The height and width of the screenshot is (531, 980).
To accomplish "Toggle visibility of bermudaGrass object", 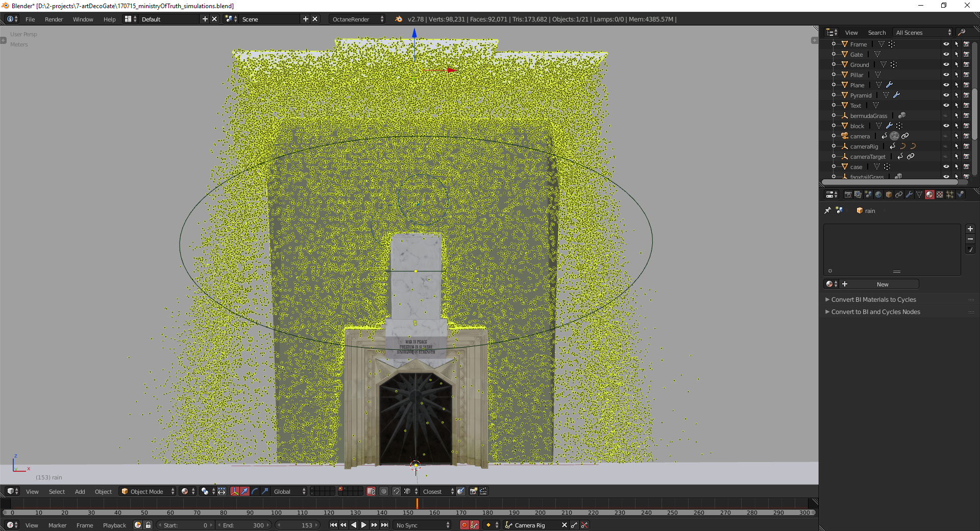I will pos(946,116).
